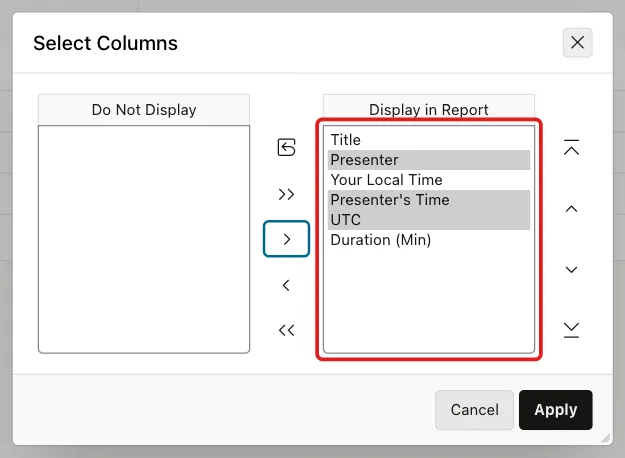The image size is (625, 458).
Task: Move selected columns to top icon
Action: pos(571,147)
